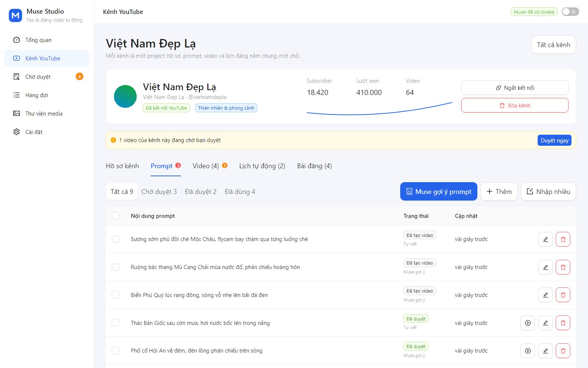Click the channel avatar of Việt Nam Đẹp Lạ
The height and width of the screenshot is (368, 588).
tap(125, 96)
